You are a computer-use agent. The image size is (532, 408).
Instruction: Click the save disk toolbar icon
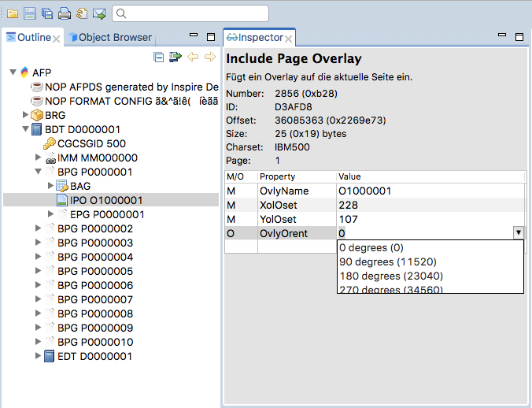click(x=29, y=13)
